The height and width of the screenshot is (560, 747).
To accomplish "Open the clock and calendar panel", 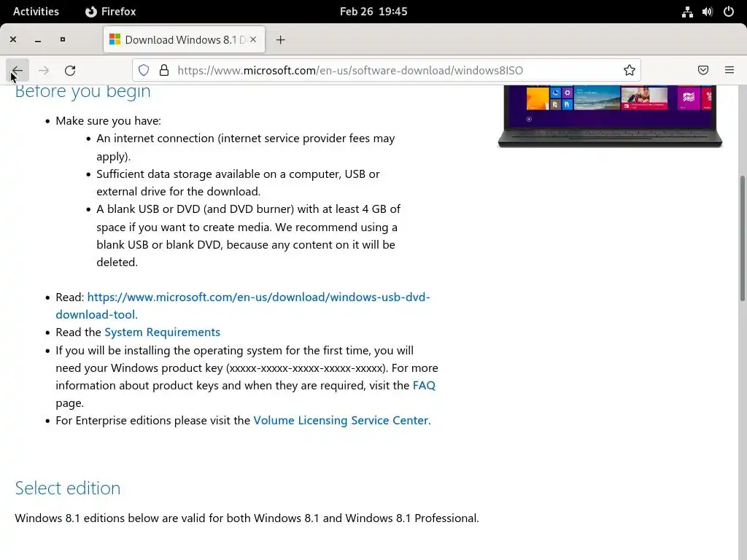I will pos(373,12).
